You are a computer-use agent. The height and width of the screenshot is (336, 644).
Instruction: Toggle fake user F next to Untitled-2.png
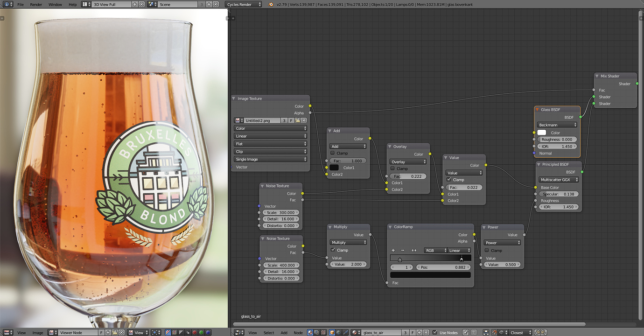(x=291, y=120)
